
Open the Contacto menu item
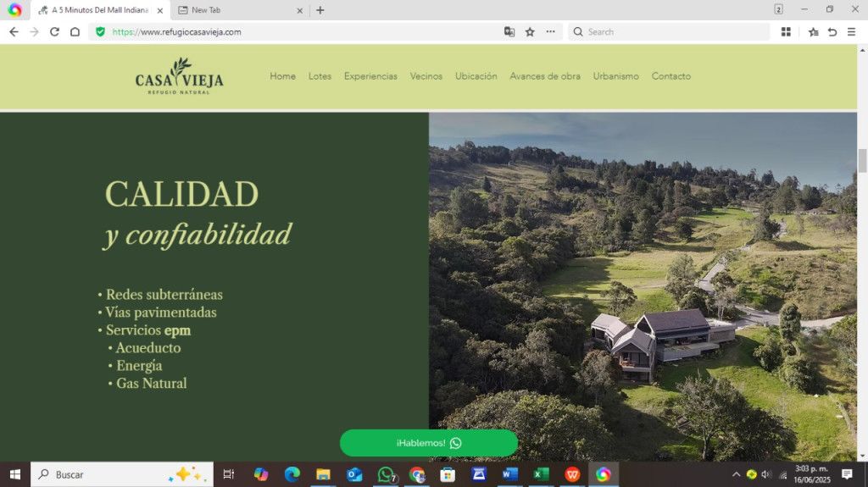(x=671, y=76)
